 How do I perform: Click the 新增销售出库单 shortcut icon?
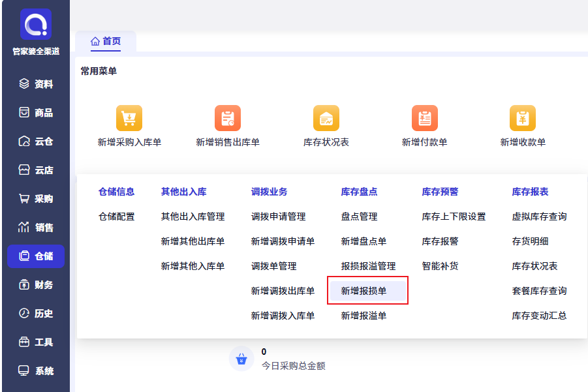228,118
